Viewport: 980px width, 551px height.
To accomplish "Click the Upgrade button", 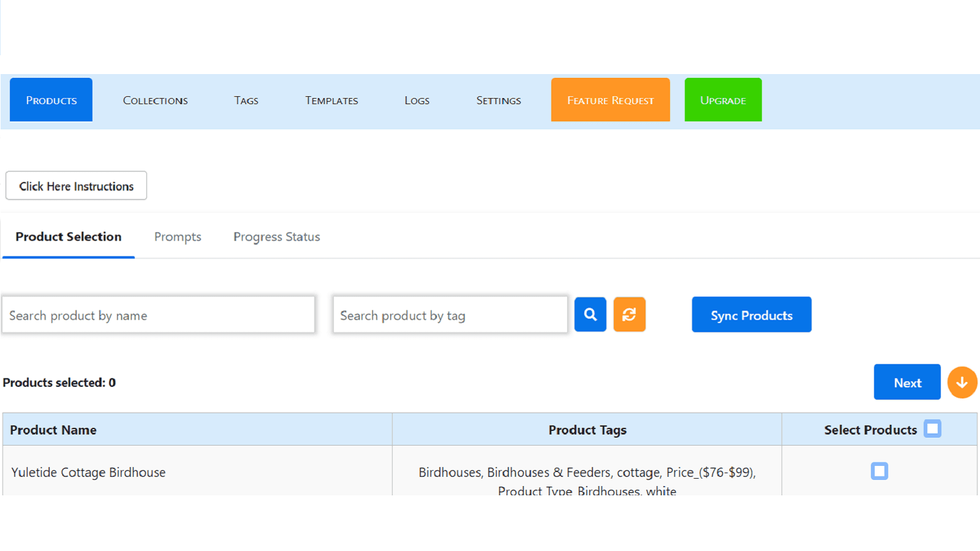I will pos(723,100).
